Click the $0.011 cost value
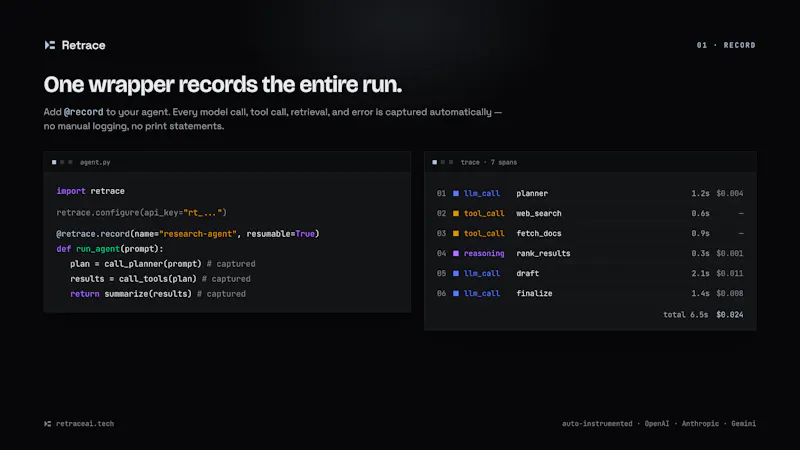 point(730,273)
